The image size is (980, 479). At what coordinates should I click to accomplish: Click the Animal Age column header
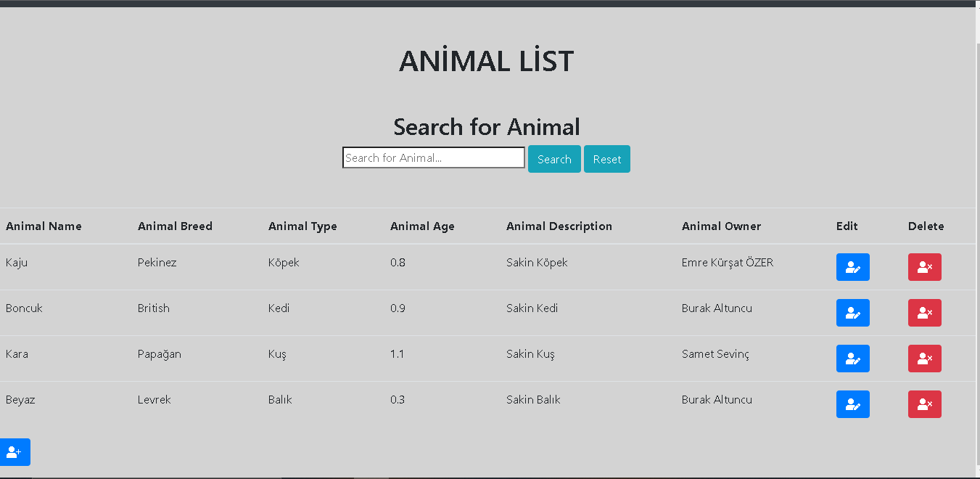[x=422, y=226]
